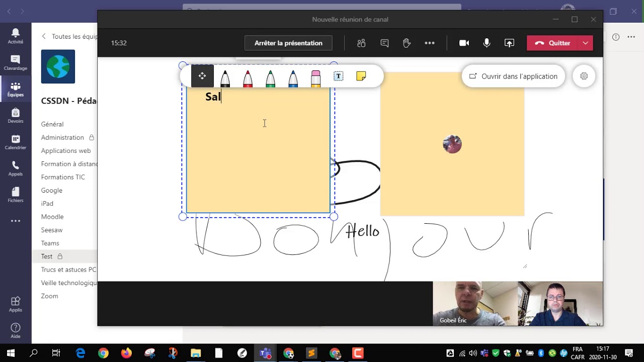Click the Quitter button to leave meeting
644x362 pixels.
point(552,43)
